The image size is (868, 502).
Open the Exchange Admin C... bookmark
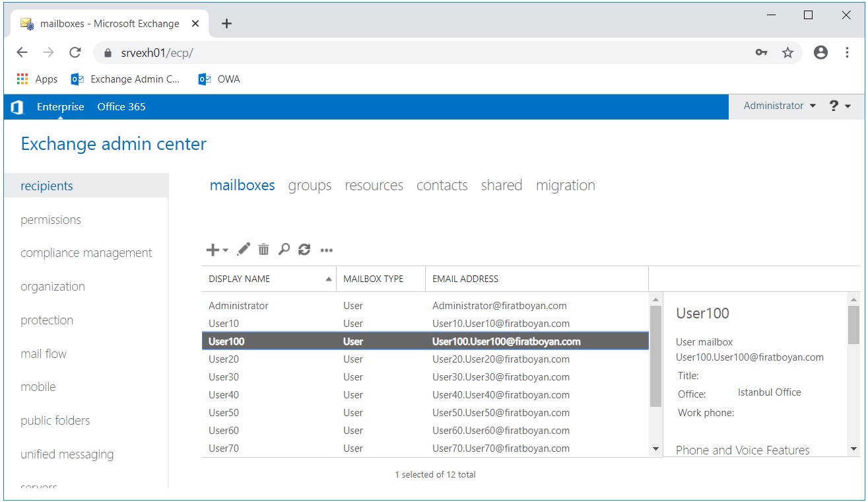pos(125,79)
